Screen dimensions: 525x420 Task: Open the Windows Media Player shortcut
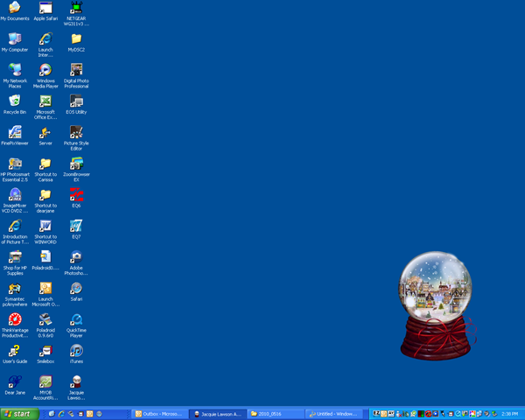(x=45, y=76)
